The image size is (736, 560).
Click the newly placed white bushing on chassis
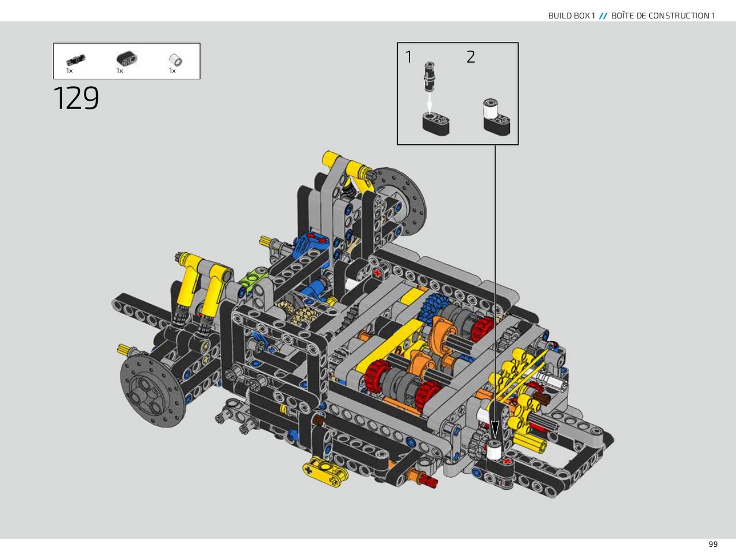point(494,449)
